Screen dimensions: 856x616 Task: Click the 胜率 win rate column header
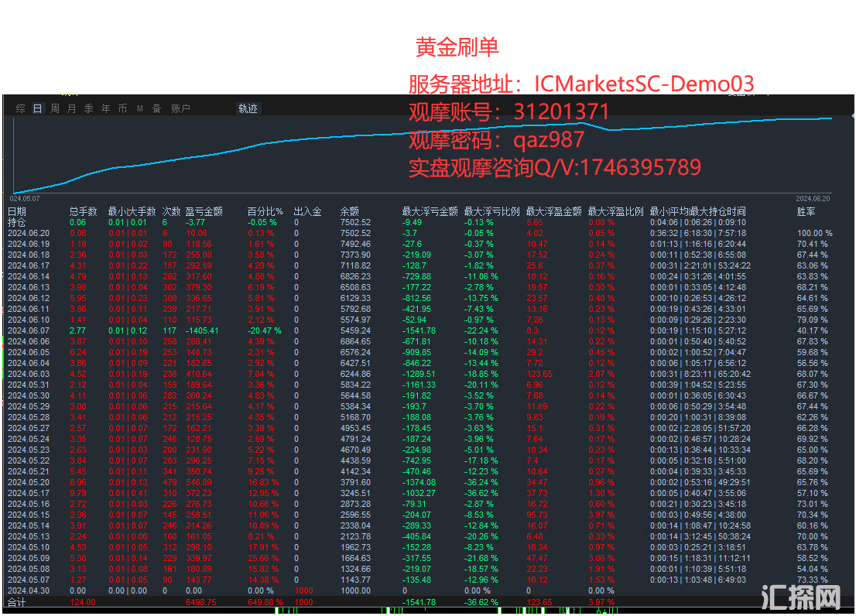(806, 211)
